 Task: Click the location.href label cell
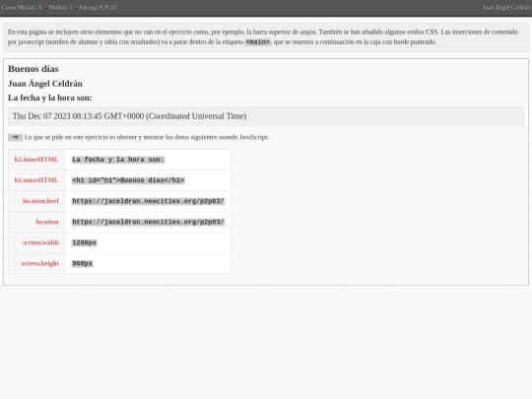coord(36,201)
